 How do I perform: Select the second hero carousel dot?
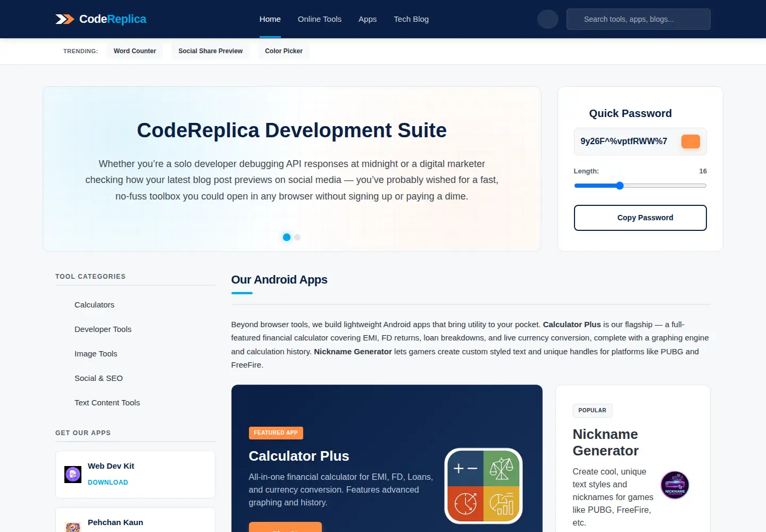coord(297,237)
